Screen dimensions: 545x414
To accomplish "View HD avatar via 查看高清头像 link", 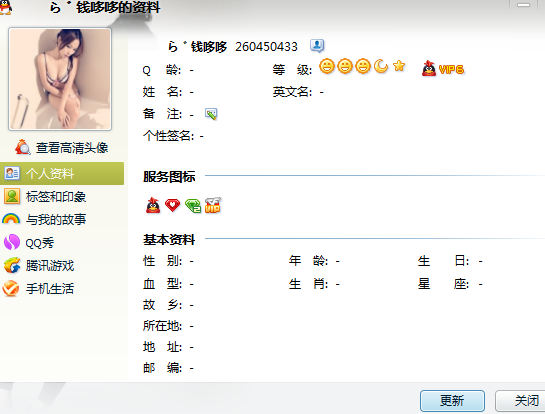I will (72, 148).
